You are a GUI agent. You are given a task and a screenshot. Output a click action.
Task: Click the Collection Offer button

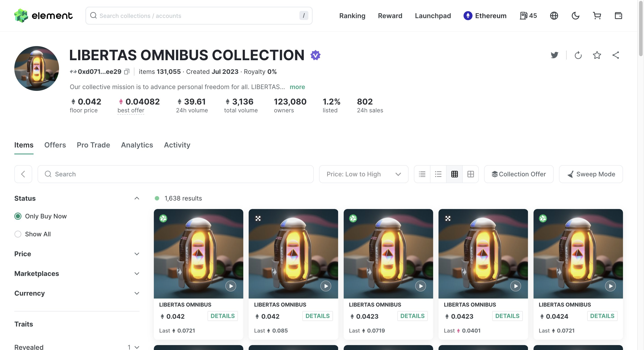[x=519, y=174]
